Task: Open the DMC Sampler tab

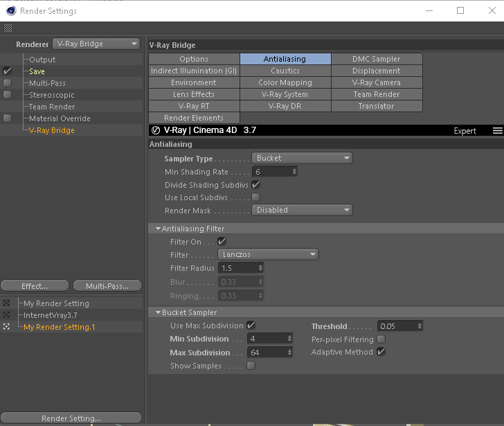Action: point(377,59)
